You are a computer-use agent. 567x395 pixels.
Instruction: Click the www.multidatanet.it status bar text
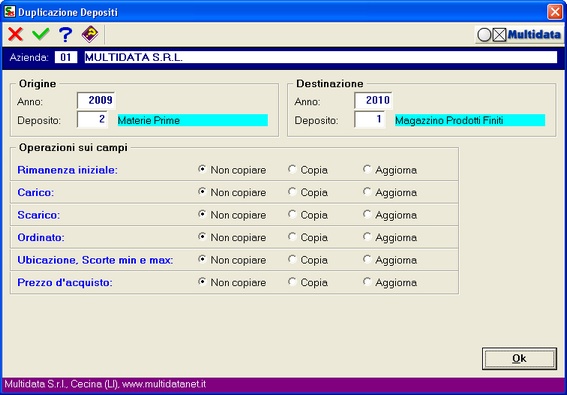point(164,384)
